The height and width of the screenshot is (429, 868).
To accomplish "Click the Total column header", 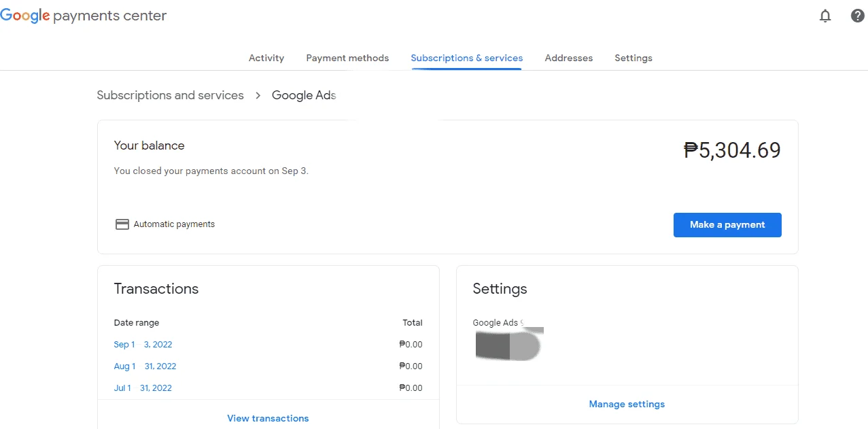I will (x=413, y=323).
